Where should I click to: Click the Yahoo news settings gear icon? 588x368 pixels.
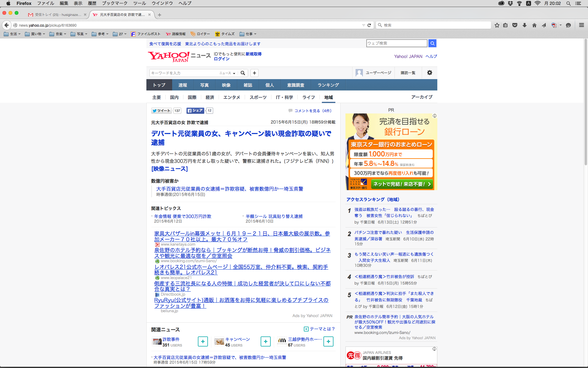pyautogui.click(x=429, y=73)
